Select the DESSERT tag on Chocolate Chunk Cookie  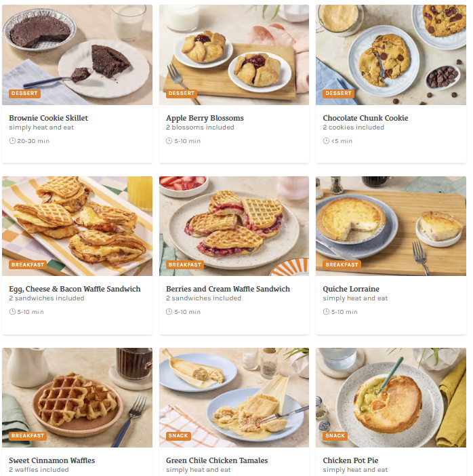pos(338,94)
